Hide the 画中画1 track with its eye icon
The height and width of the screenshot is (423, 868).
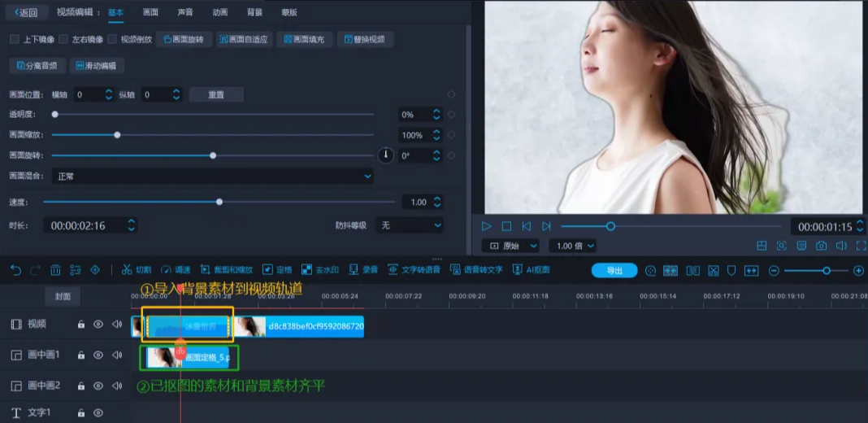pos(98,355)
